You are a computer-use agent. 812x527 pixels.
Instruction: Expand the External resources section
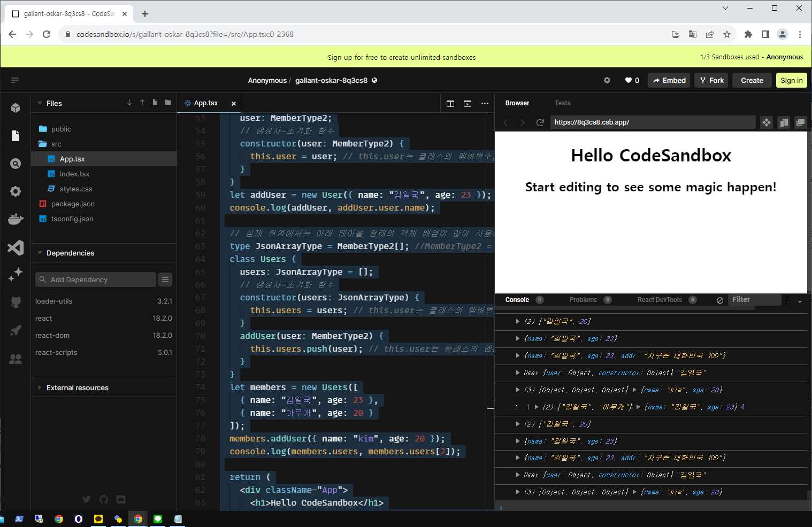point(40,387)
